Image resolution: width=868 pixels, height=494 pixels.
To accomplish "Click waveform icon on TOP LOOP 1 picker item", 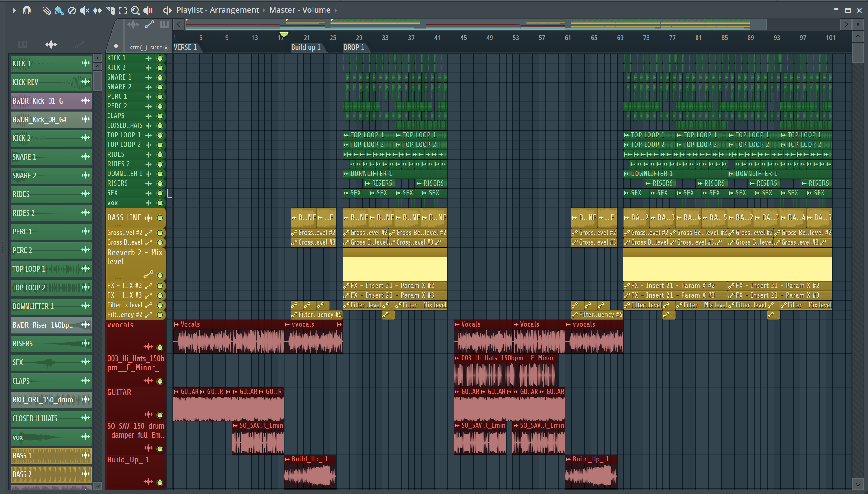I will point(86,268).
